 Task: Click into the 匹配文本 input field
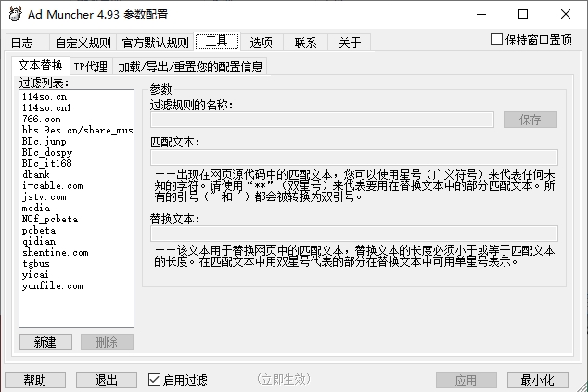pos(354,158)
